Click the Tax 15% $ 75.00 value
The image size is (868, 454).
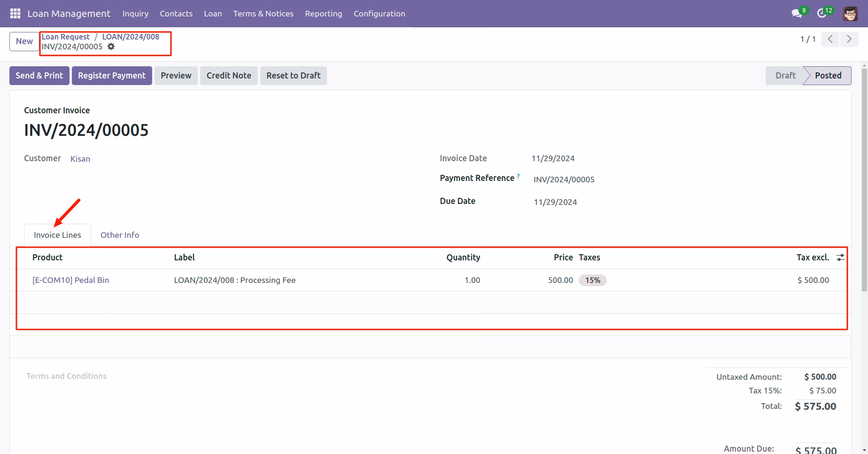[x=823, y=391]
